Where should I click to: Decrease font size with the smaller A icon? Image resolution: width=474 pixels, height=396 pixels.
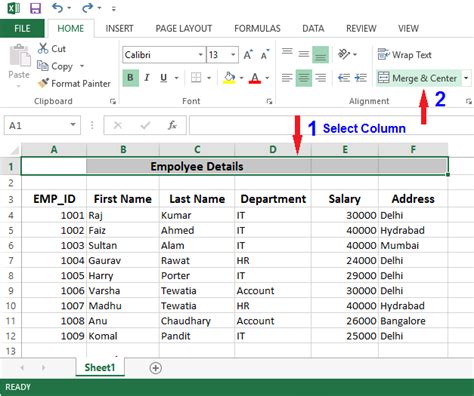click(x=265, y=55)
